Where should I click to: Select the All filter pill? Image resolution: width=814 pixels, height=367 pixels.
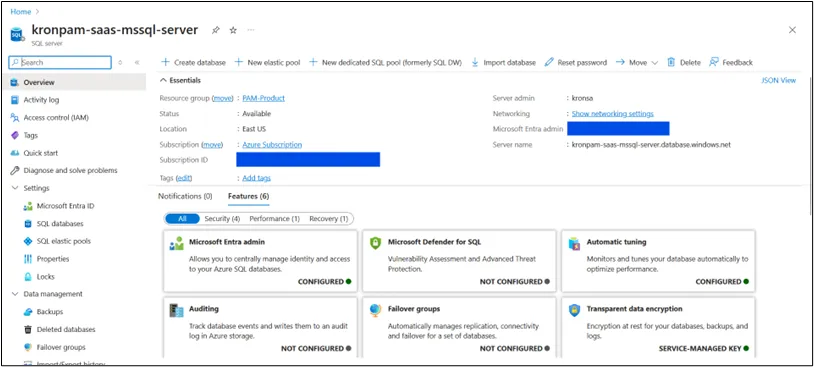tap(182, 219)
